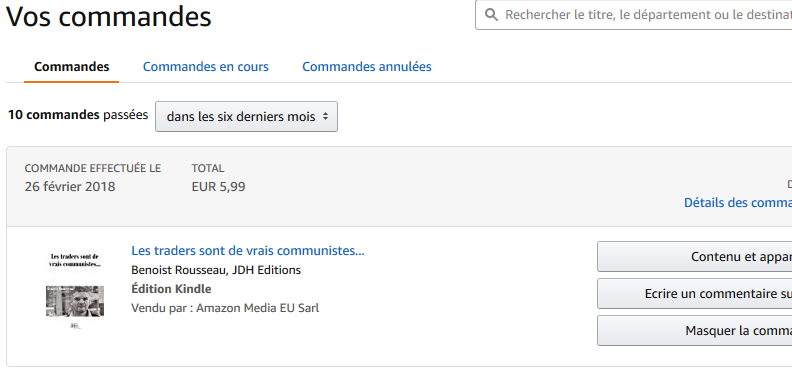Open the Commandes en cours tab

206,67
